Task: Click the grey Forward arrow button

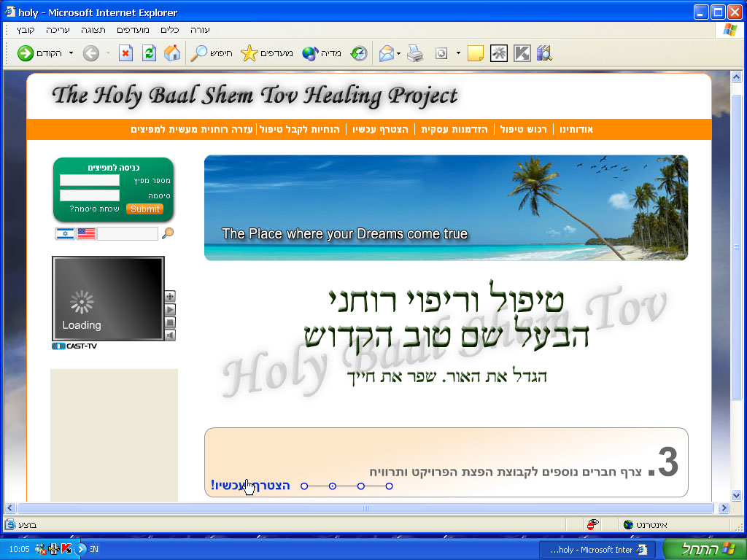Action: [91, 53]
